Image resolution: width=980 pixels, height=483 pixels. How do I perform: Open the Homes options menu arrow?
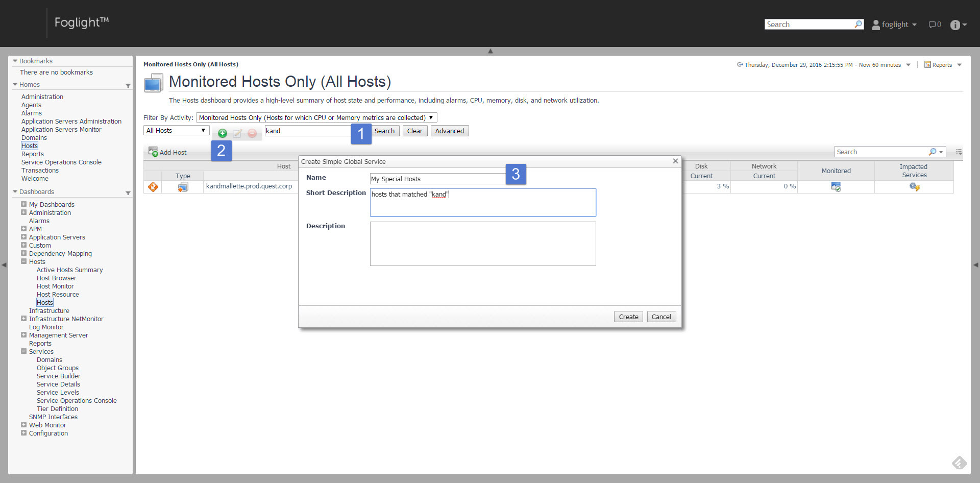click(128, 86)
